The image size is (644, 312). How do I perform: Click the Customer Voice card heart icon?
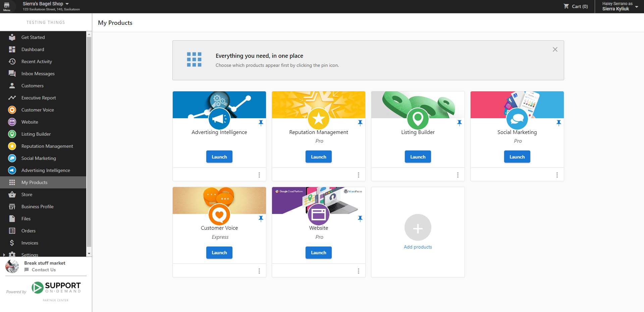[219, 214]
